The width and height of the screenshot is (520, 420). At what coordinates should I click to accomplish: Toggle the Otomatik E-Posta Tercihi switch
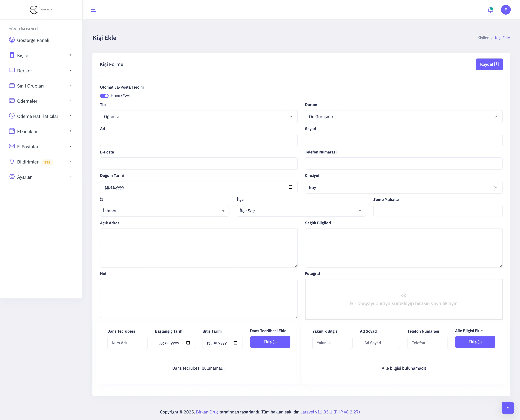coord(104,96)
